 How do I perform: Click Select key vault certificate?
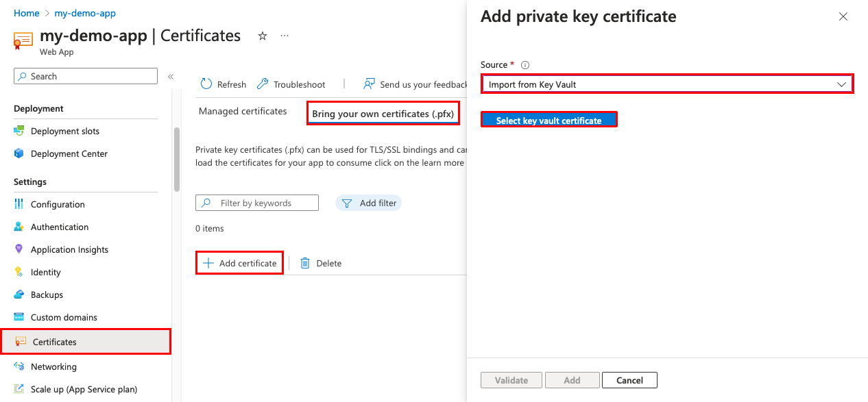point(548,118)
